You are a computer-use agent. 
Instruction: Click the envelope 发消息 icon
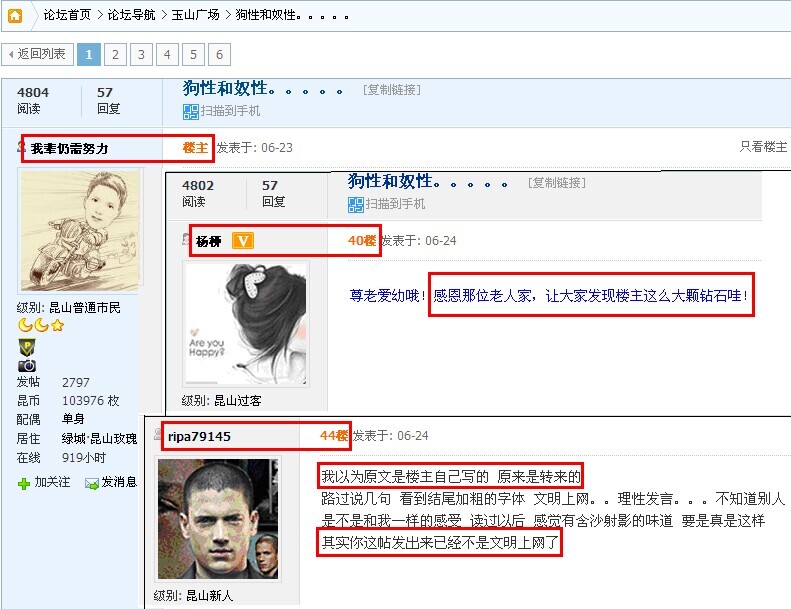click(x=92, y=483)
